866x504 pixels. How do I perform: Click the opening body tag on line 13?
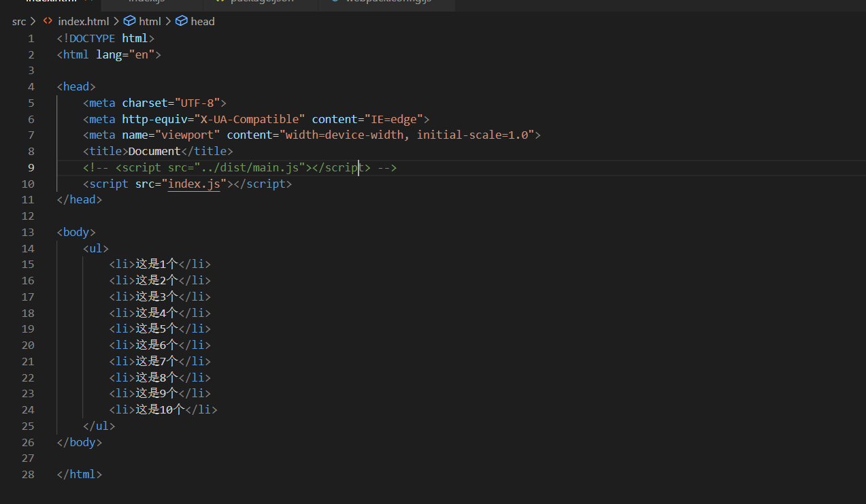tap(76, 232)
